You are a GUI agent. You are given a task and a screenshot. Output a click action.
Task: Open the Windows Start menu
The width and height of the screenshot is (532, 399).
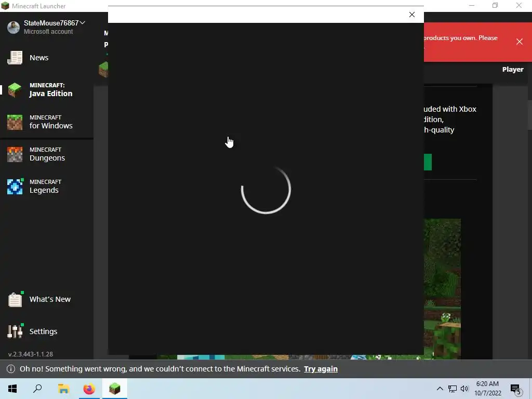pos(12,389)
